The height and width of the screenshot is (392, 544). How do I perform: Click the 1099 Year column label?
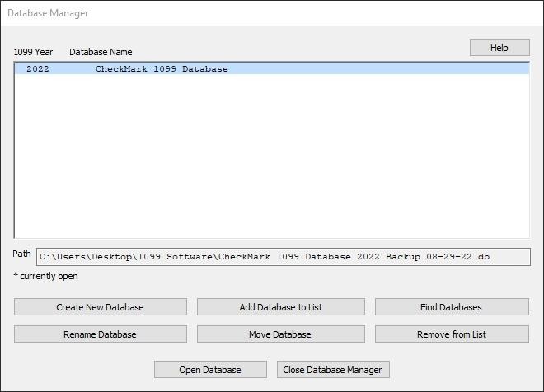[33, 52]
